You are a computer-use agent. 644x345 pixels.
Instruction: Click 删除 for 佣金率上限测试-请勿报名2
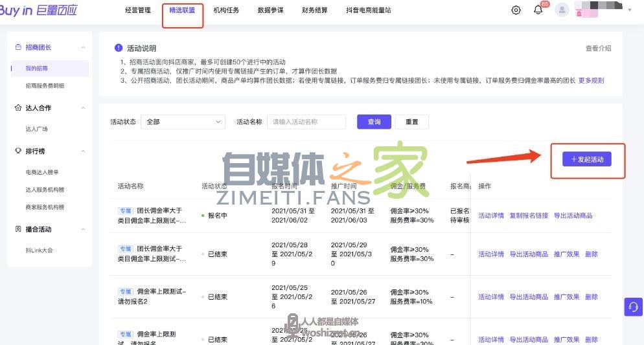tap(592, 296)
